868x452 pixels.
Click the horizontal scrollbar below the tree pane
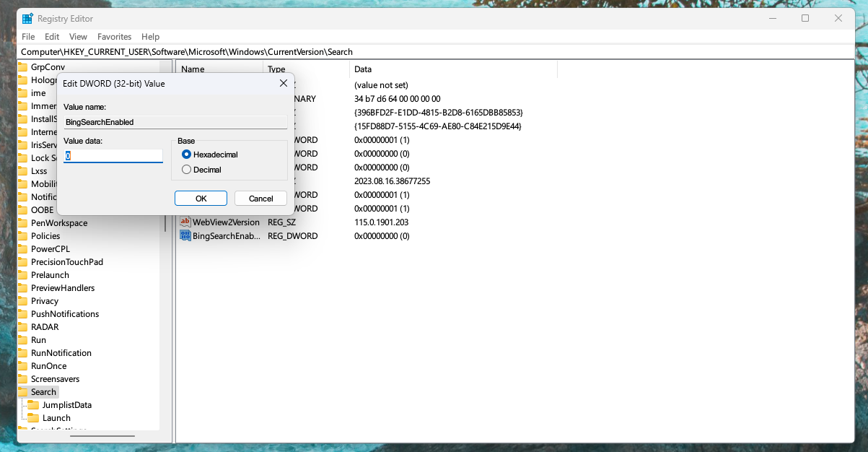[101, 436]
